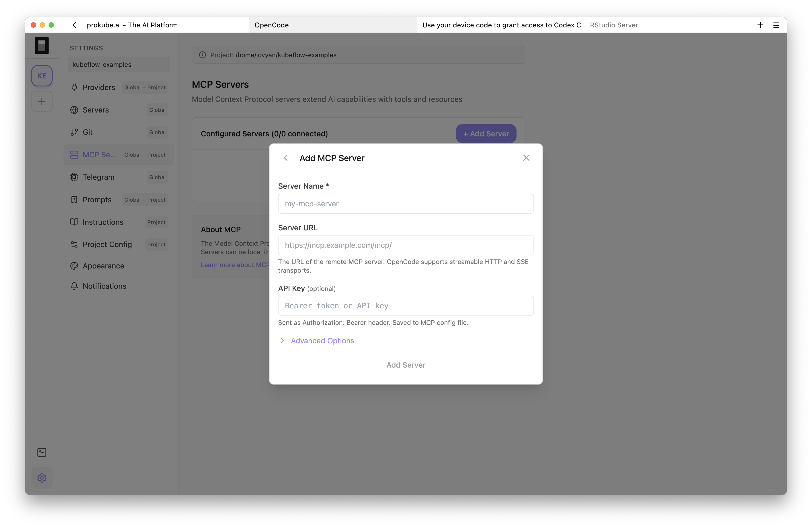812x528 pixels.
Task: Select the KE project avatar
Action: (42, 76)
